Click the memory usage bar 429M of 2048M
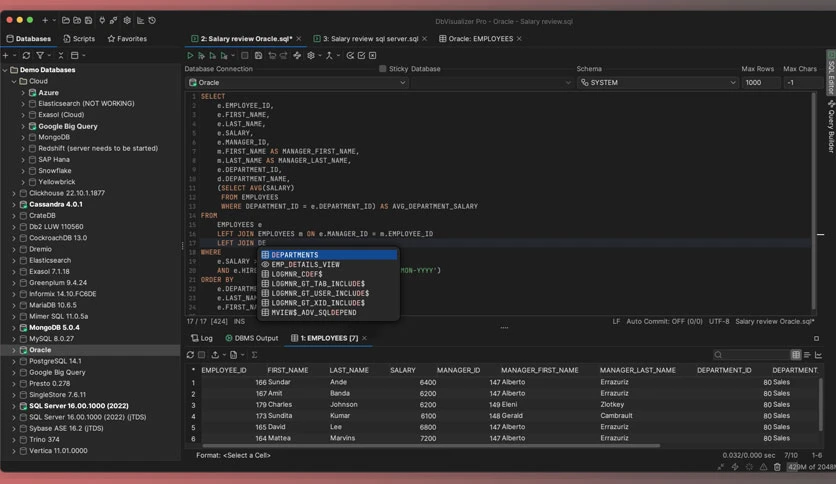The height and width of the screenshot is (484, 836). click(811, 467)
